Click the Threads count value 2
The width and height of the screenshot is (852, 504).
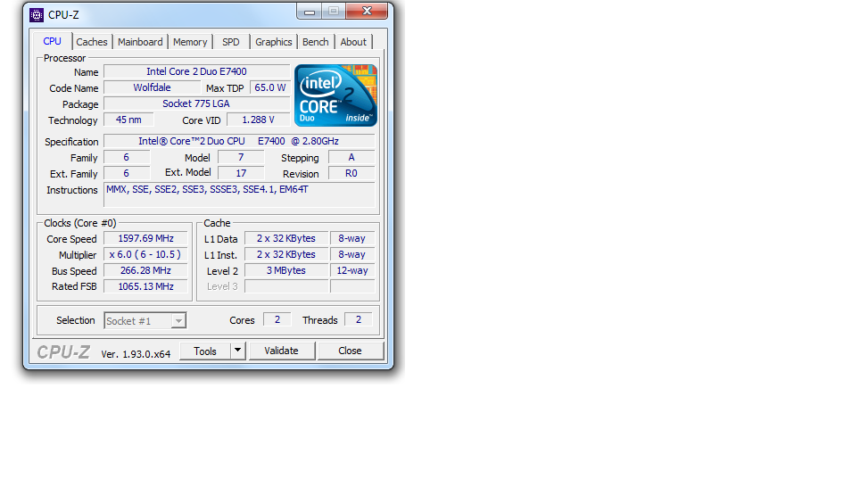(358, 319)
